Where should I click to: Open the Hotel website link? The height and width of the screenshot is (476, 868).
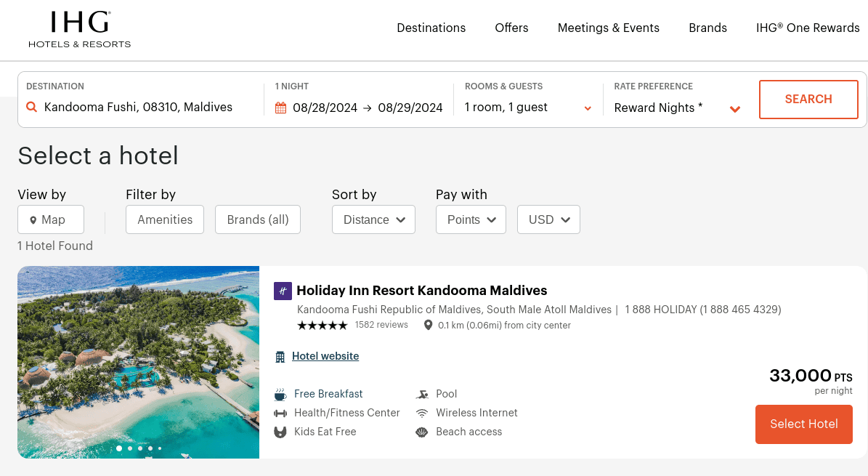(x=325, y=356)
